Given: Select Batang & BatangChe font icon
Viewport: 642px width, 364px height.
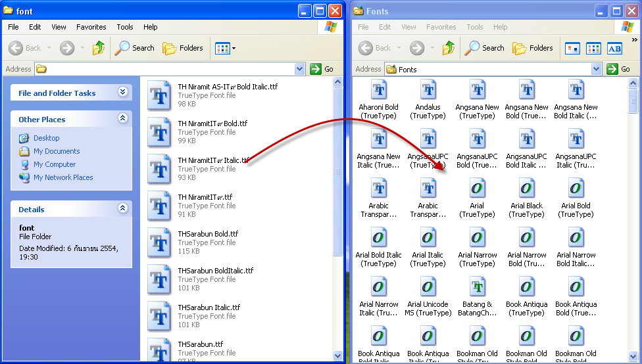Looking at the screenshot, I should click(478, 287).
